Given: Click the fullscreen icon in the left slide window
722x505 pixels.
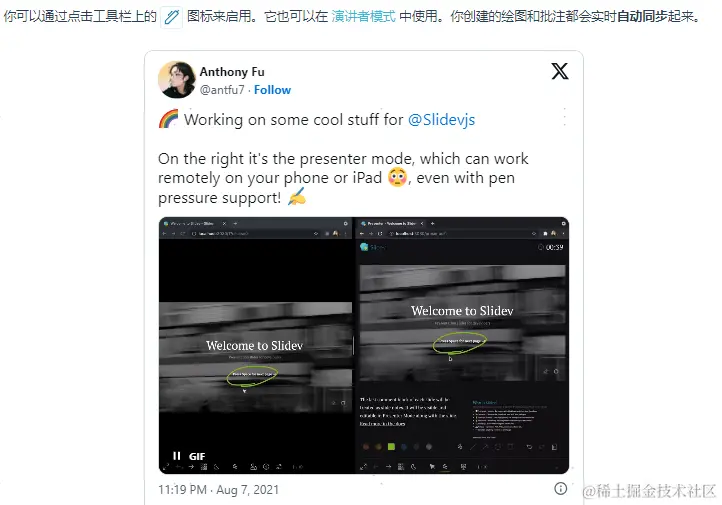Looking at the screenshot, I should [x=166, y=467].
